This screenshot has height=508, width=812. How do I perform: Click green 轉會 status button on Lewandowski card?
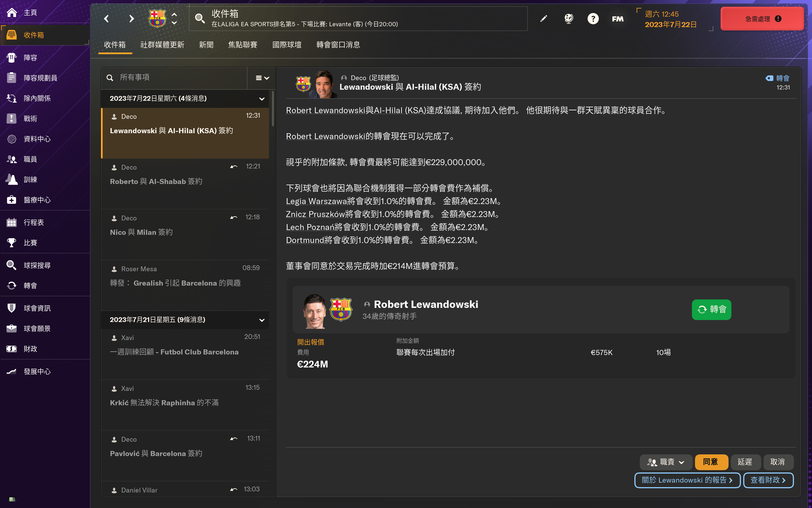click(711, 309)
